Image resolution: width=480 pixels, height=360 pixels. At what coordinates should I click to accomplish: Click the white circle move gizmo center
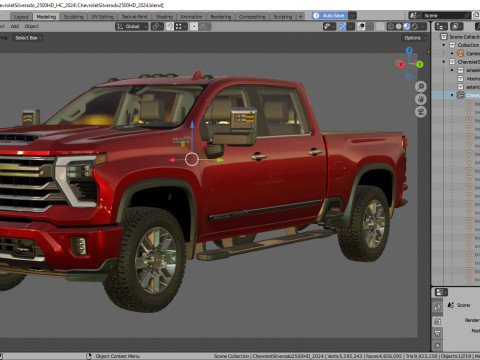192,159
